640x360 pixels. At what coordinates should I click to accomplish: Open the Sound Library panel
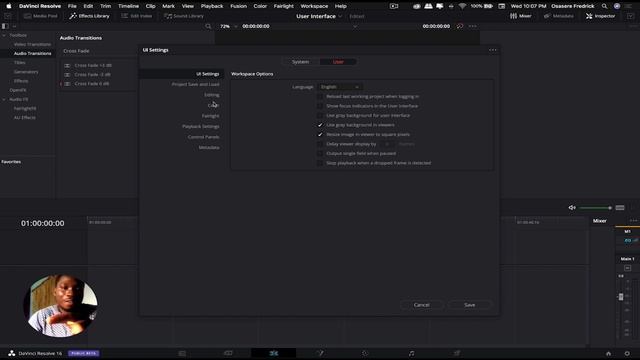point(184,16)
